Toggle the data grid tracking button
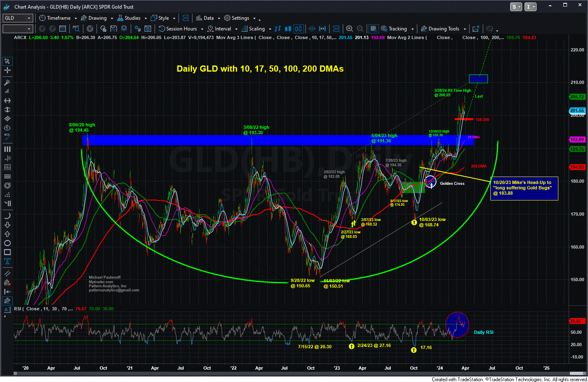This screenshot has height=382, width=588. pos(373,29)
